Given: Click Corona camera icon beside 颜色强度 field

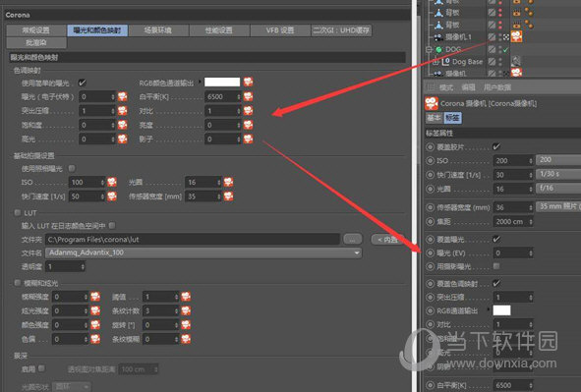Looking at the screenshot, I should click(x=95, y=324).
